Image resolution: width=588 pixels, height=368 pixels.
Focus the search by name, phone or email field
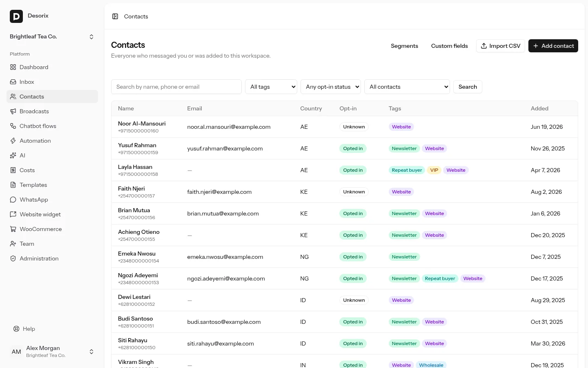[176, 87]
